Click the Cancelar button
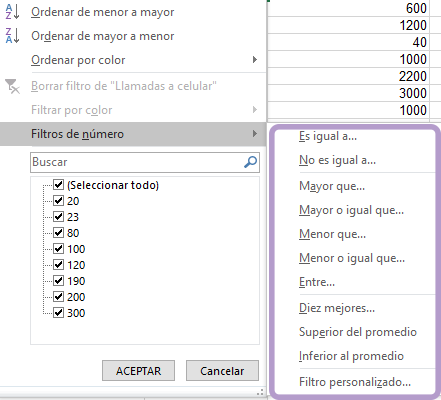 coord(222,370)
